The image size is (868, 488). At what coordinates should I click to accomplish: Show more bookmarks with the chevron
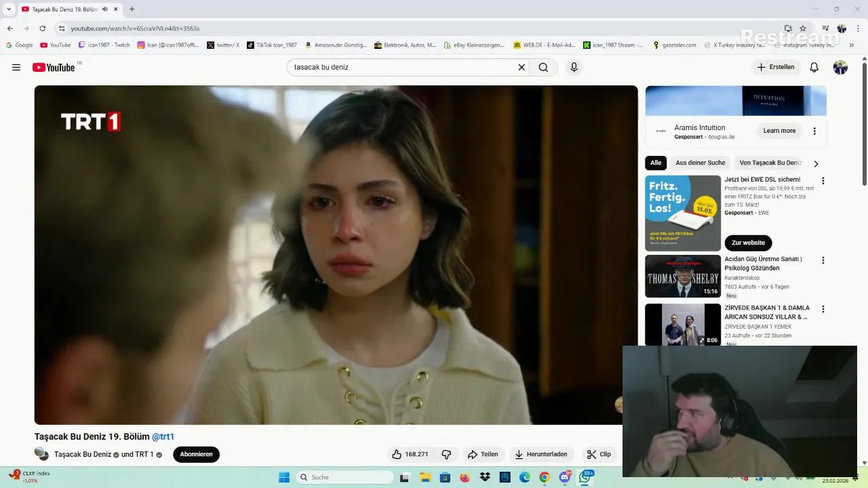851,45
